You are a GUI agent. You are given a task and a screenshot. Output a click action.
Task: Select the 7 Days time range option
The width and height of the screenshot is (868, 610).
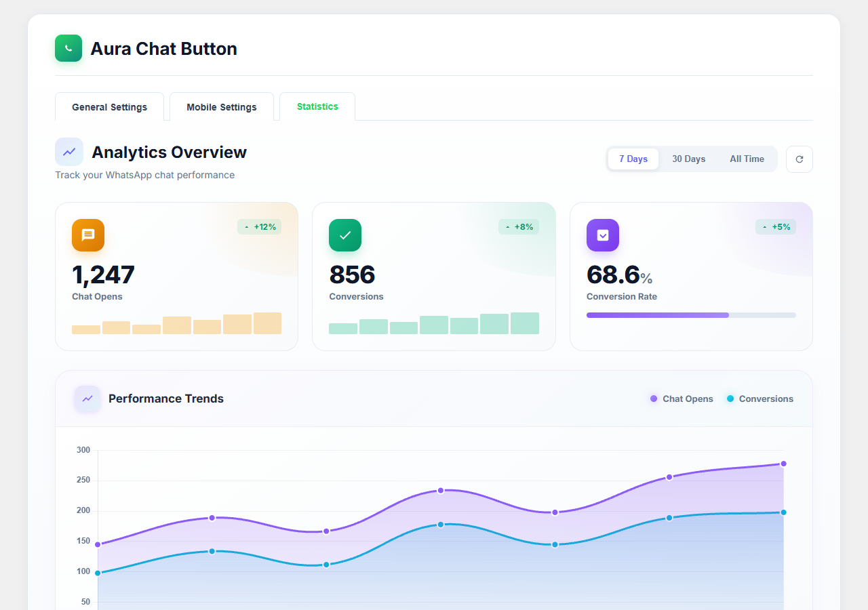(x=633, y=159)
